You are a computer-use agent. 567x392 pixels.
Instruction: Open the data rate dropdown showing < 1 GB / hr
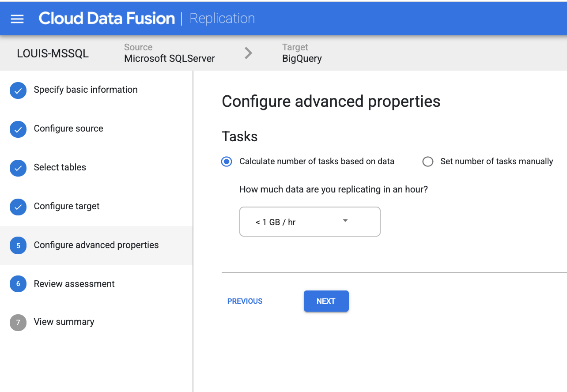point(310,222)
